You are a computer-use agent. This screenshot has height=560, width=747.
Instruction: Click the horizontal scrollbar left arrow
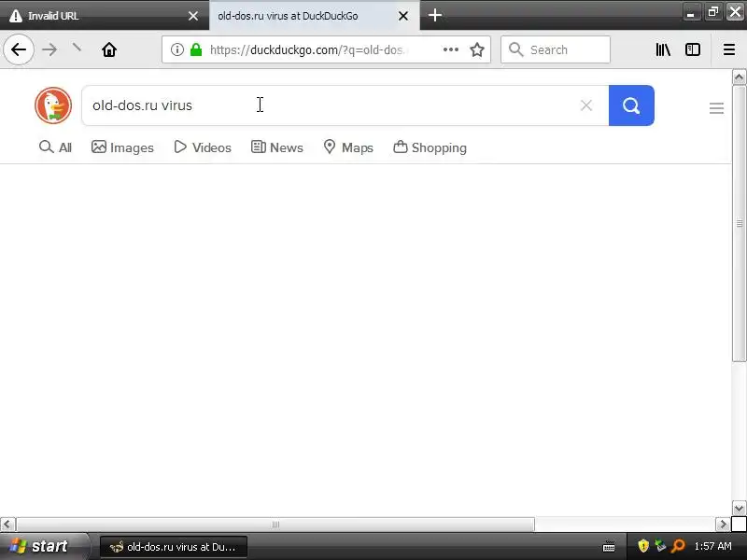(x=7, y=525)
